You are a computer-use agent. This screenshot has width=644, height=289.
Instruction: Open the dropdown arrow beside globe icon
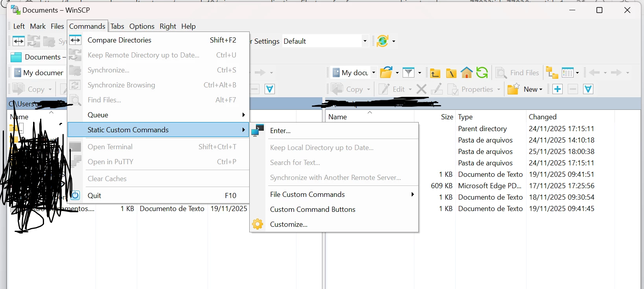(394, 41)
